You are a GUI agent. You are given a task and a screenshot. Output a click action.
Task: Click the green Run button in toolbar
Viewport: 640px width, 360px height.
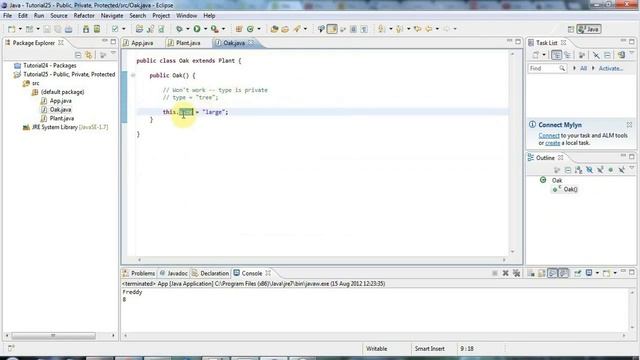click(x=197, y=29)
